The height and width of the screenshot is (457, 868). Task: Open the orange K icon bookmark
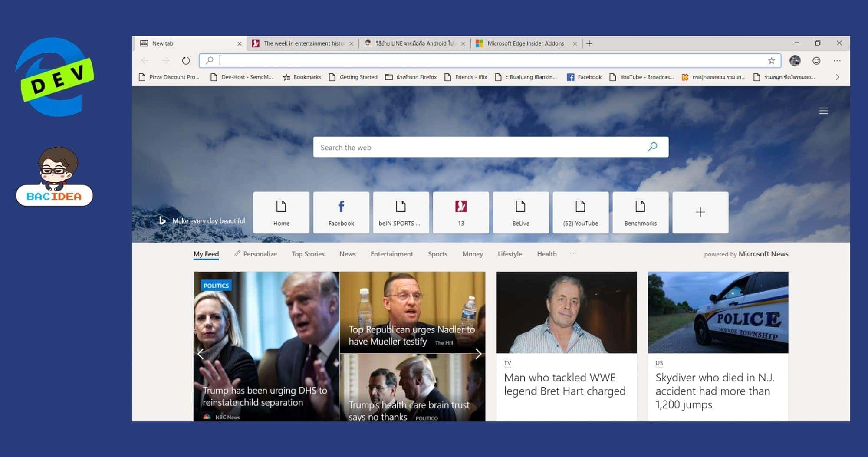click(713, 77)
